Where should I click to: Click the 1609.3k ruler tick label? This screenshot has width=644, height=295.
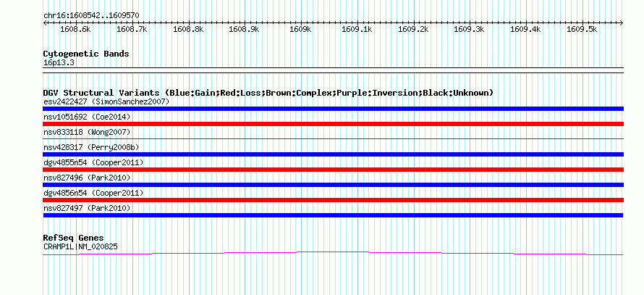[x=469, y=29]
